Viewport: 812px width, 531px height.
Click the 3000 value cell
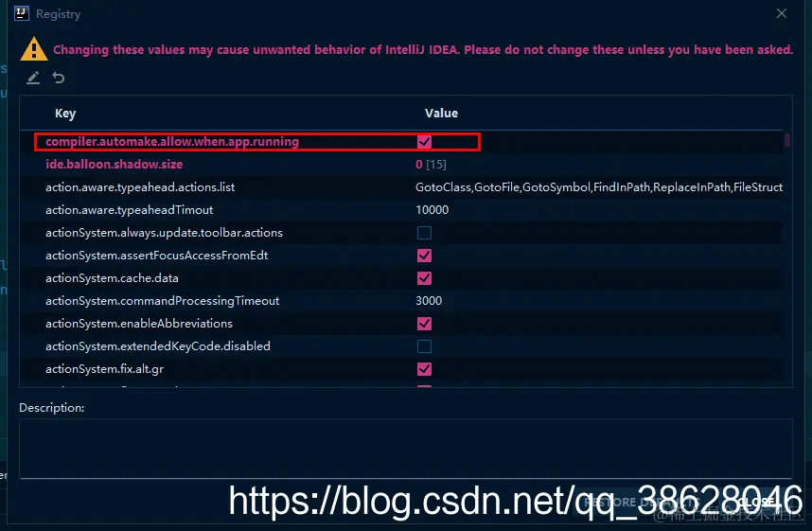[429, 301]
